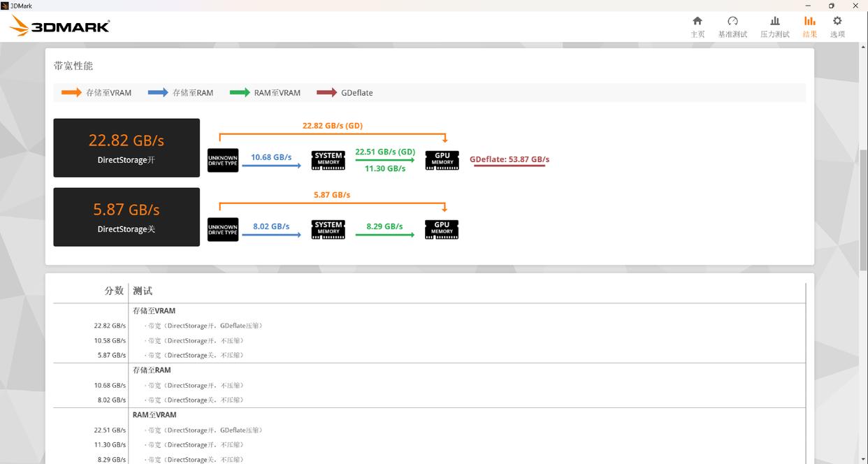Select the 22.82 GB/s DirectStorage开 score tile
The width and height of the screenshot is (868, 464).
point(126,147)
